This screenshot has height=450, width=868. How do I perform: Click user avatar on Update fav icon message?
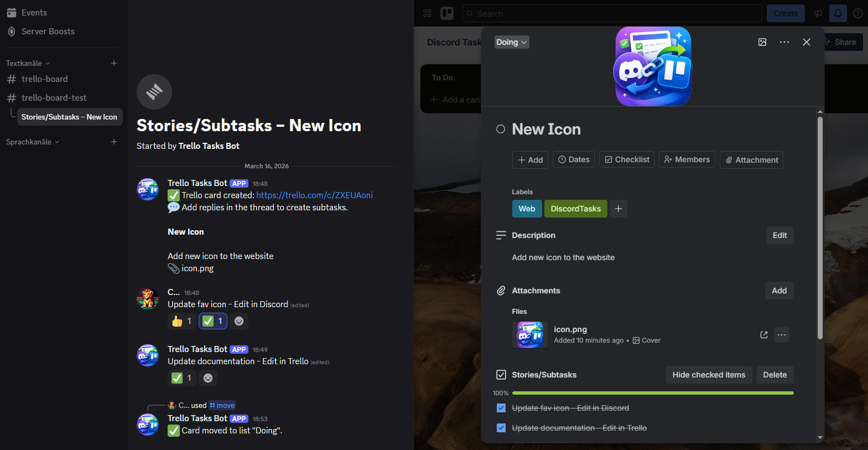click(148, 299)
